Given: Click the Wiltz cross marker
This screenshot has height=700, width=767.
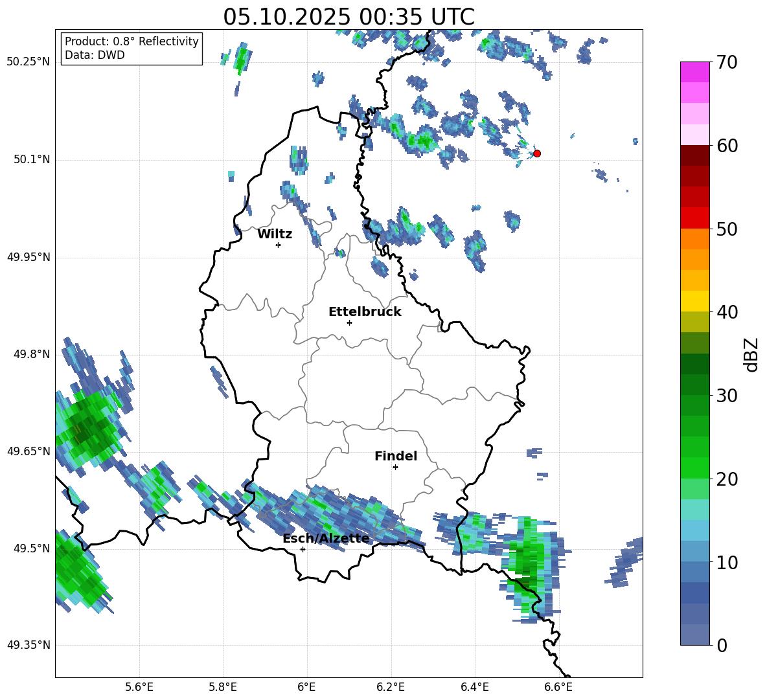Looking at the screenshot, I should [279, 245].
